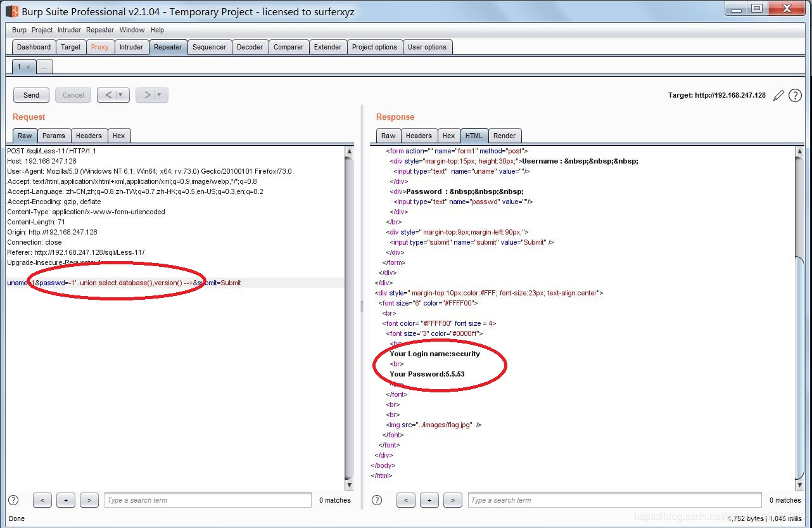Viewport: 812px width, 528px height.
Task: Open the Project menu
Action: (42, 30)
